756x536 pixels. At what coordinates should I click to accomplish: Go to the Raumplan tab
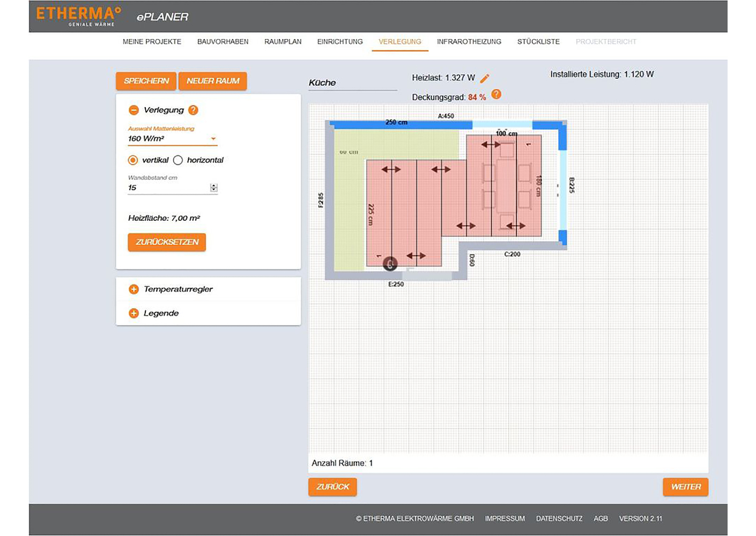(283, 42)
